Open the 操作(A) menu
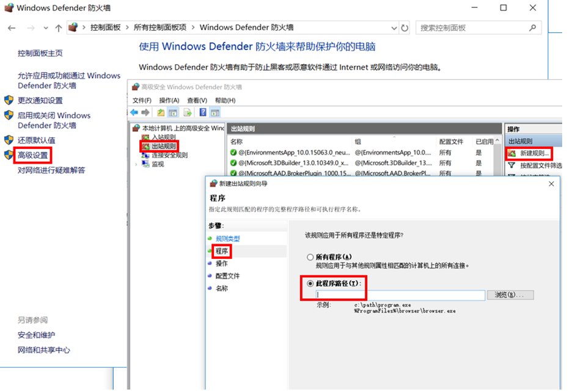Viewport: 586px width, 392px height. point(169,100)
